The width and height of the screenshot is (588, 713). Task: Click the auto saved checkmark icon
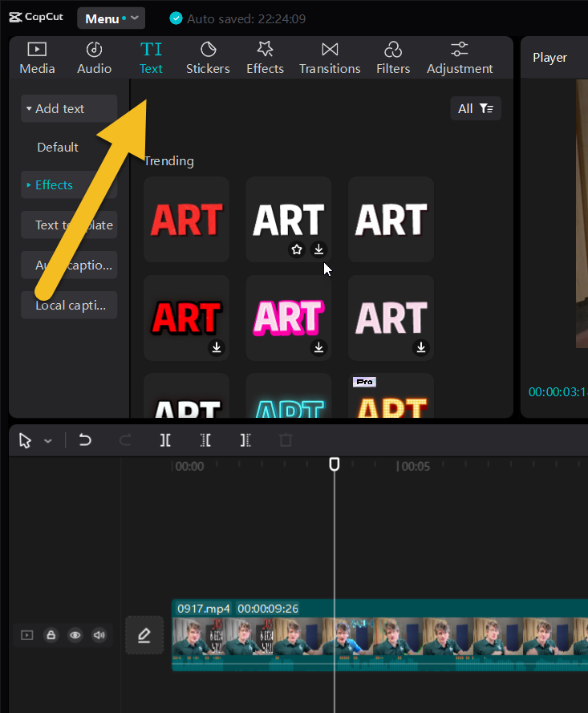(x=176, y=18)
